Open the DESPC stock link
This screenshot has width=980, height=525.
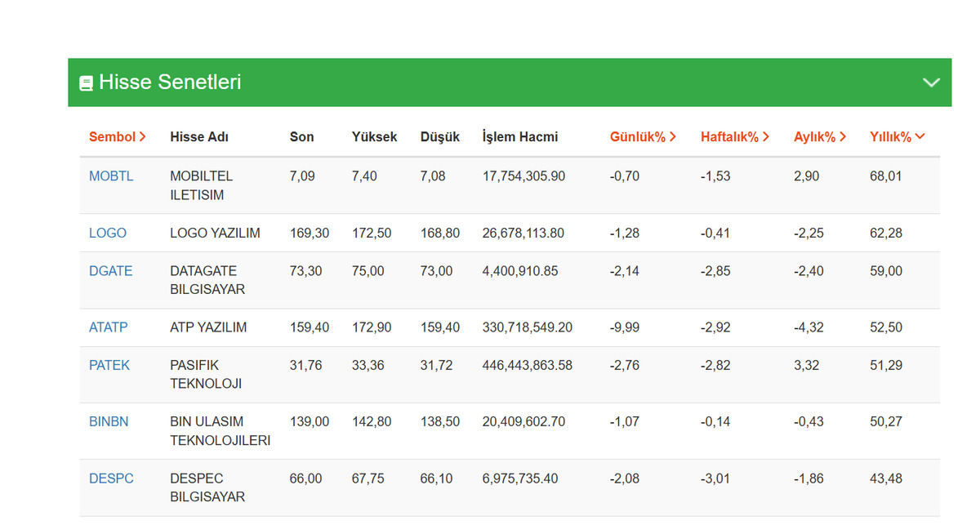[111, 478]
